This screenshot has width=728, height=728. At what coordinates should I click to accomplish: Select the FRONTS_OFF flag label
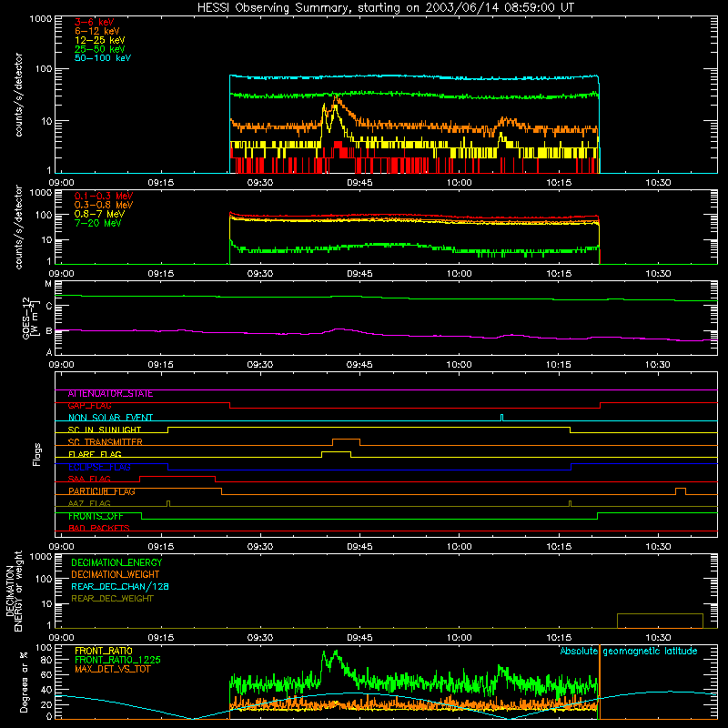(x=96, y=516)
